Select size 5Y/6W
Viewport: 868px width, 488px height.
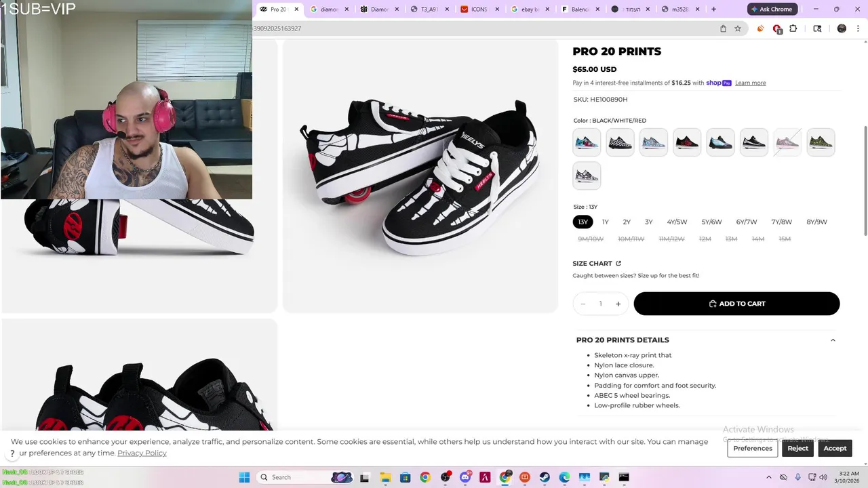click(711, 222)
